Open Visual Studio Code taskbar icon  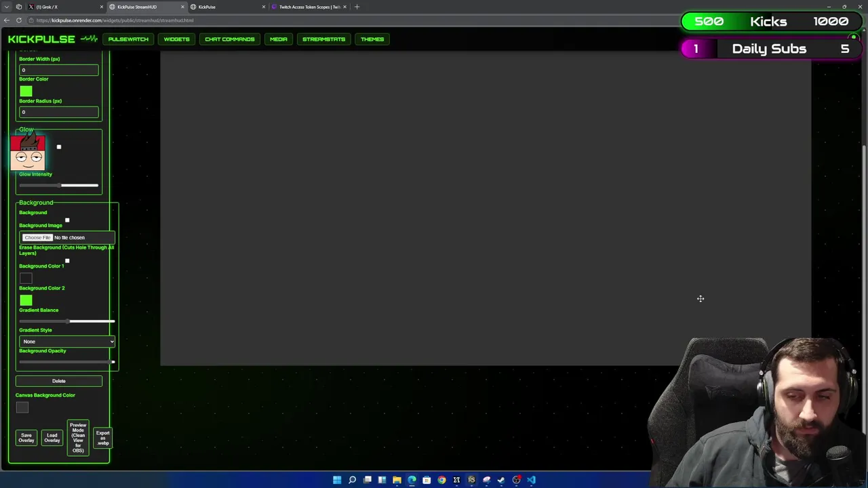pyautogui.click(x=531, y=480)
